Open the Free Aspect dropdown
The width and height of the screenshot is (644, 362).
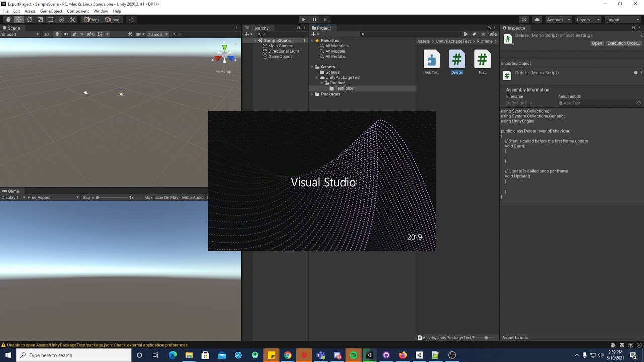(x=53, y=198)
